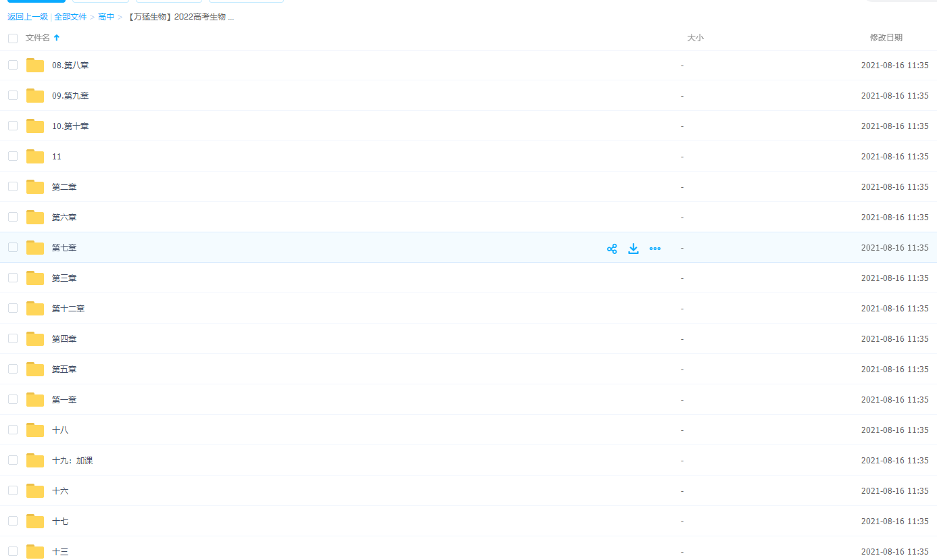Sort files by 修改日期 column header

pos(886,38)
